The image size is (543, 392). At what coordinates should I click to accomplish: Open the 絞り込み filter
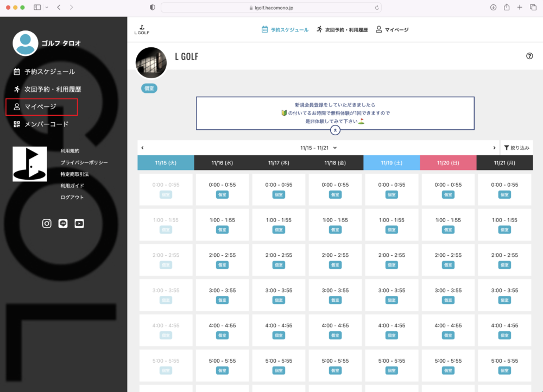516,148
